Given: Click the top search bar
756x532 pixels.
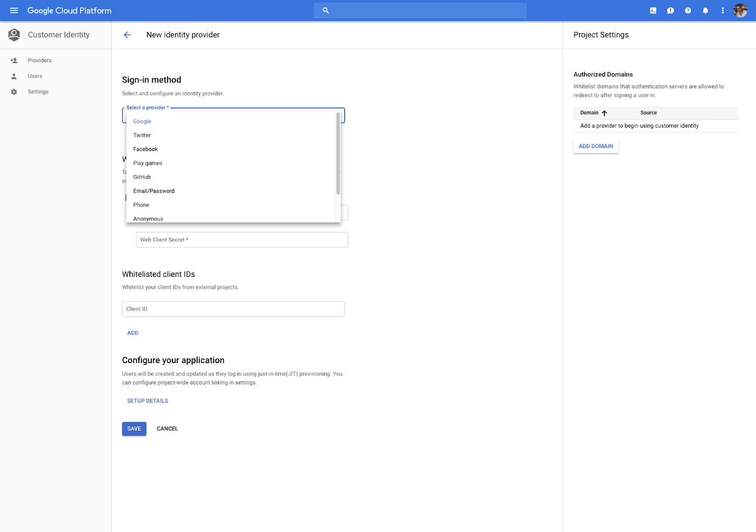Looking at the screenshot, I should click(x=420, y=10).
